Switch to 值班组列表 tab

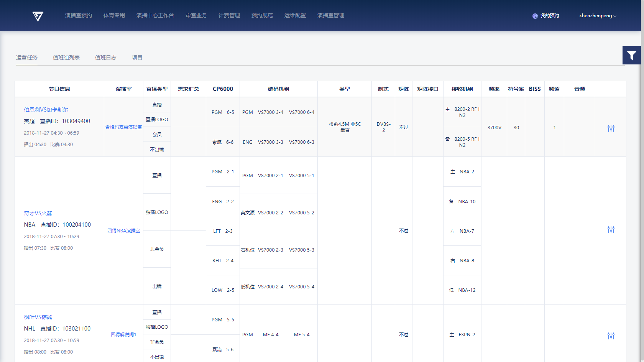(x=66, y=58)
